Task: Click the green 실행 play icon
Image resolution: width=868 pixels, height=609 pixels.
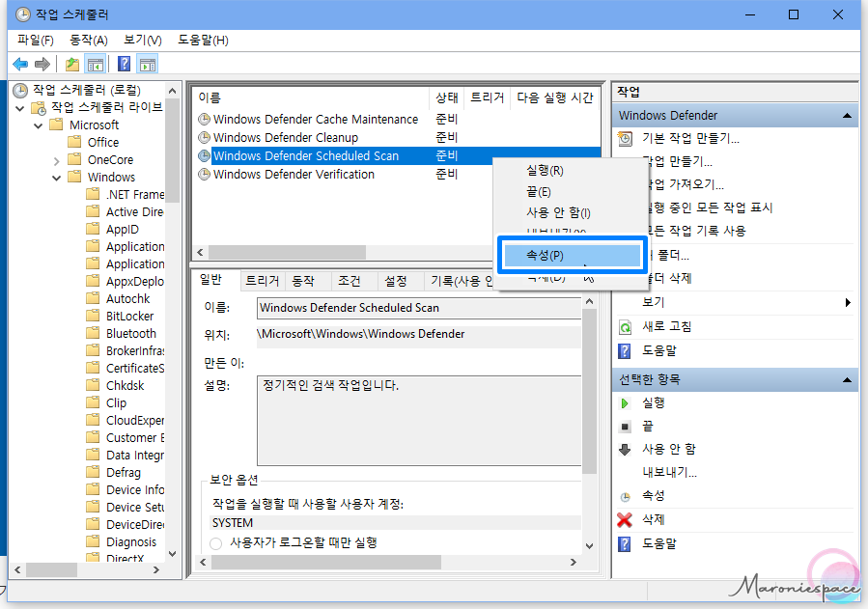Action: tap(625, 403)
